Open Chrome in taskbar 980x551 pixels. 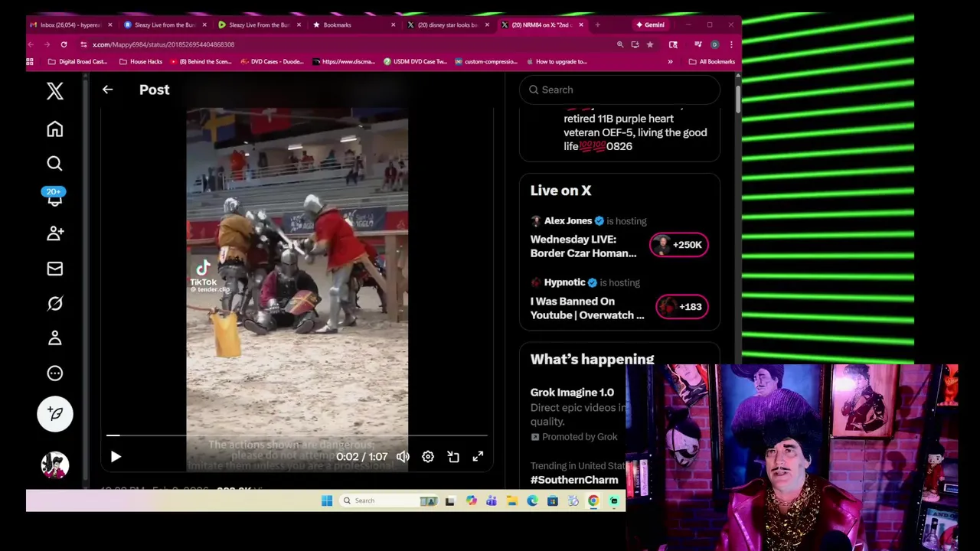point(593,500)
